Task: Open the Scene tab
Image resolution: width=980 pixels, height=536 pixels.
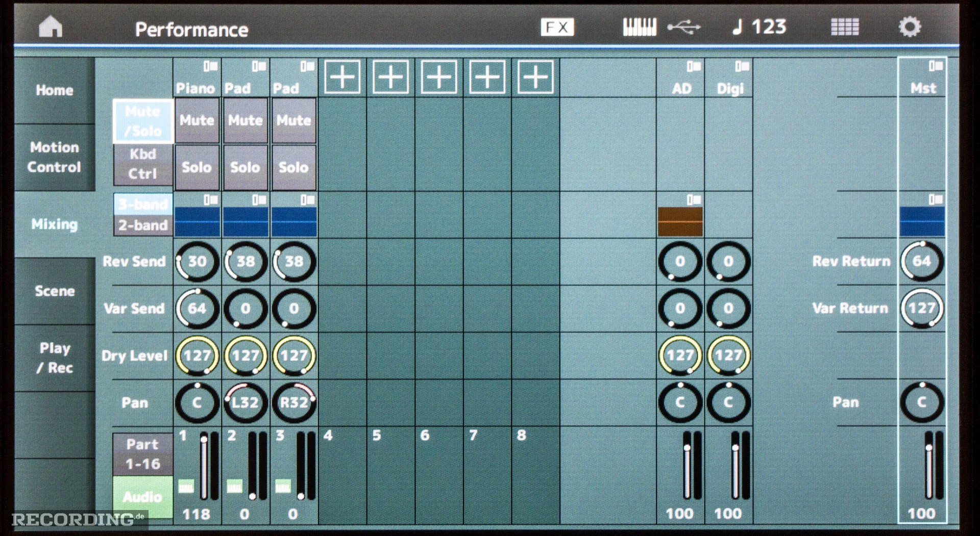Action: click(55, 291)
